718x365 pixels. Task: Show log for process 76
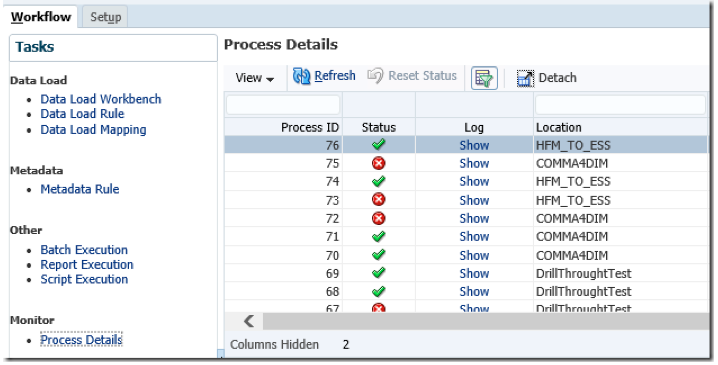[474, 145]
